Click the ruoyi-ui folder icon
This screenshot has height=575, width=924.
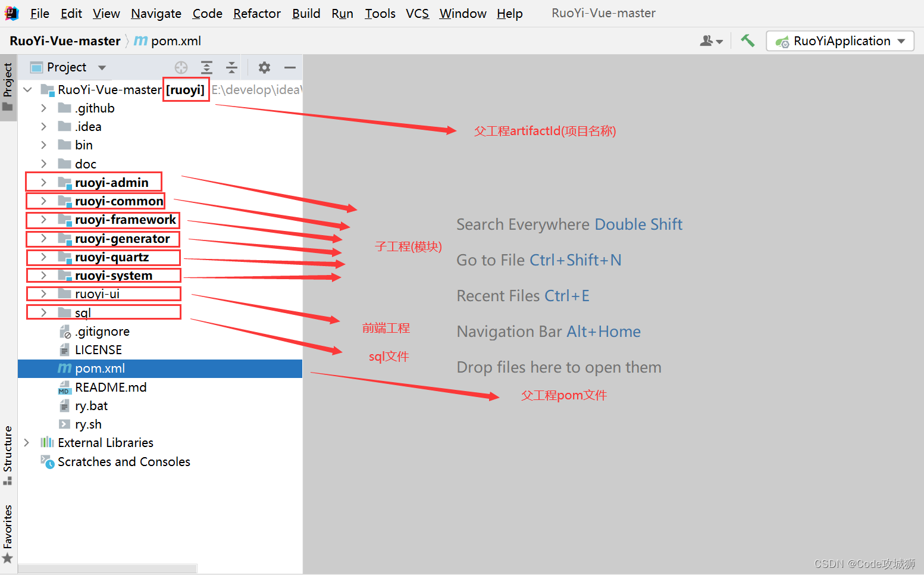(65, 294)
